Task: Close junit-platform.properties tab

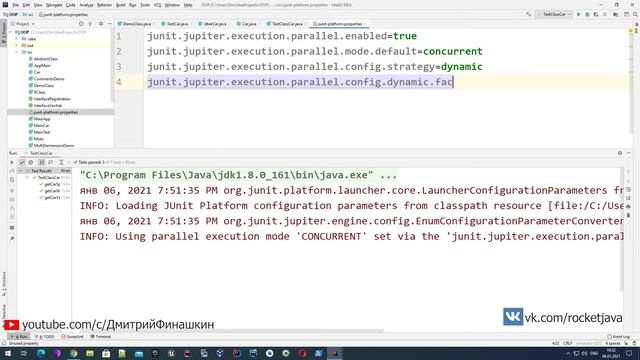Action: click(x=365, y=24)
